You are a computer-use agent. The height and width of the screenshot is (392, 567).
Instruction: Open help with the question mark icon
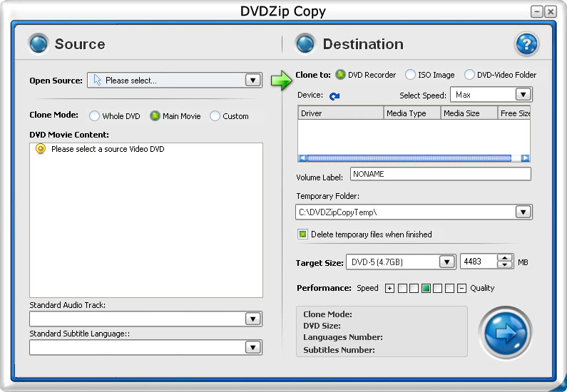(x=526, y=44)
